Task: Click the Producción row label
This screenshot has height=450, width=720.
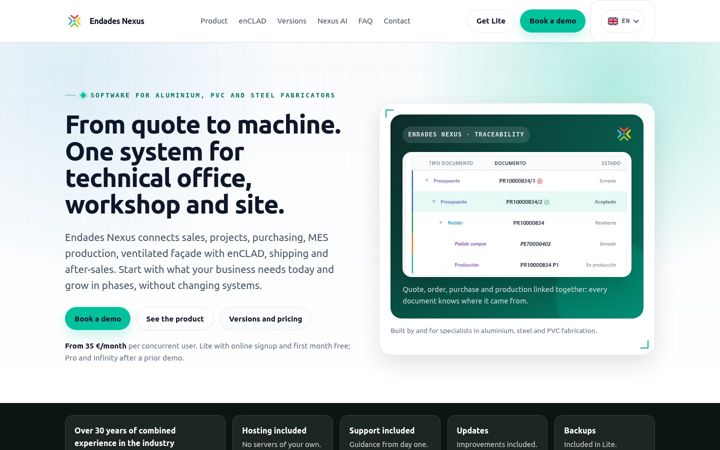Action: tap(467, 265)
